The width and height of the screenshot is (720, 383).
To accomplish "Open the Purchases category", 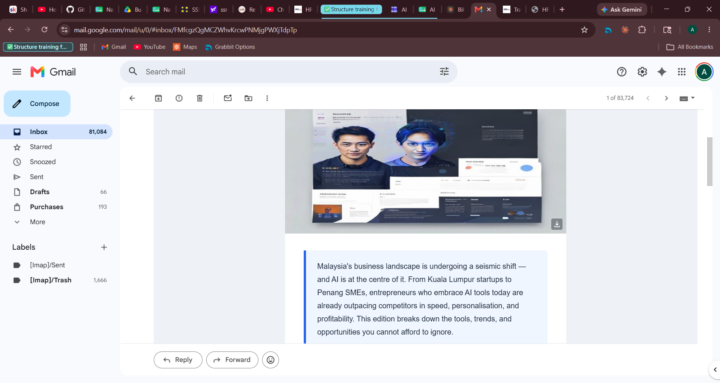I will pos(56,207).
